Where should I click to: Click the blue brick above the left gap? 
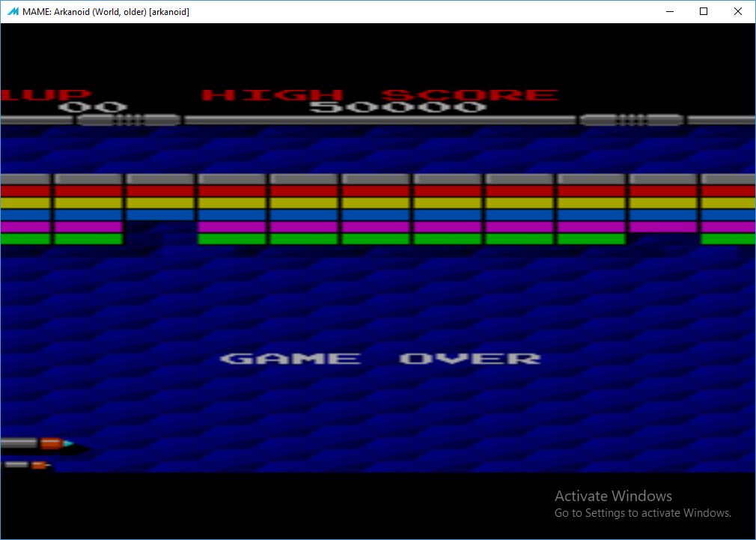point(160,215)
